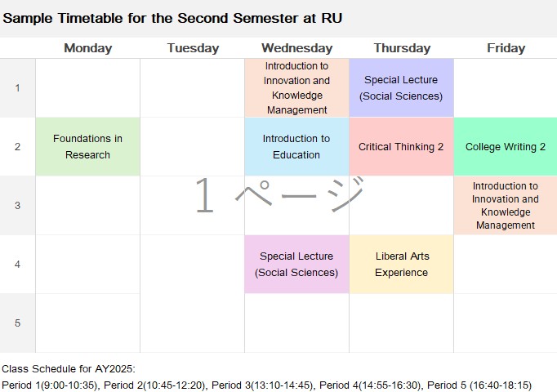Click the Class Schedule for AY2025 text
The image size is (557, 392).
click(69, 369)
